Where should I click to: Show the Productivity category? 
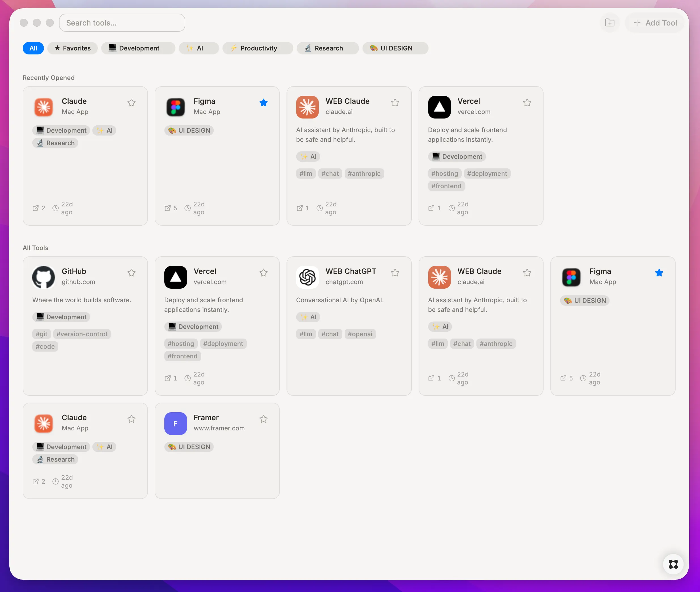pos(258,48)
